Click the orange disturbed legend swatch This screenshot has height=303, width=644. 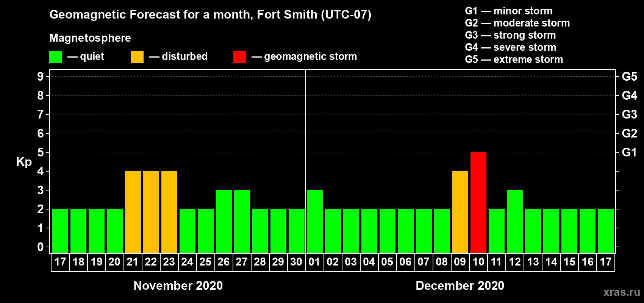(x=138, y=57)
